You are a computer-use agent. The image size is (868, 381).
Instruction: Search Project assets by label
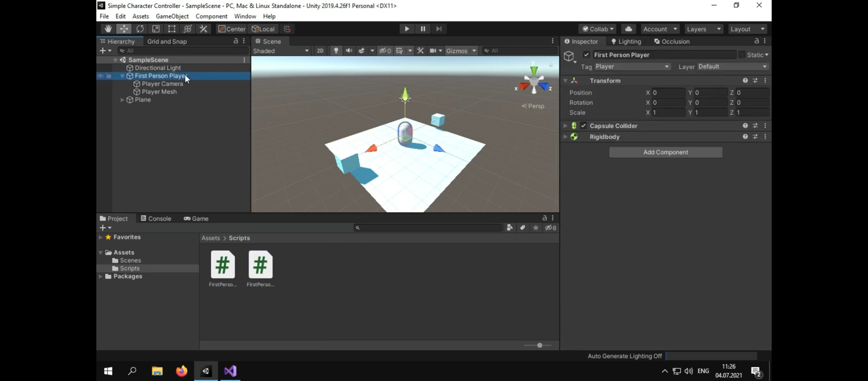(523, 228)
